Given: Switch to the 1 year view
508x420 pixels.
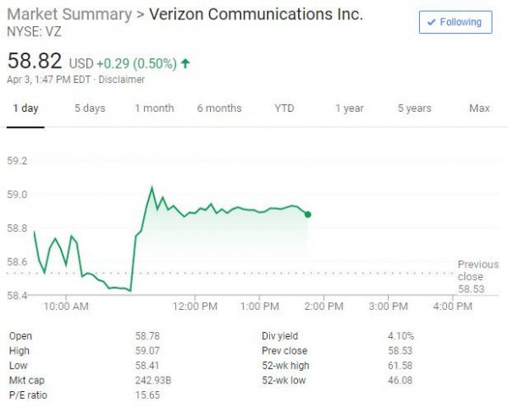Looking at the screenshot, I should [349, 108].
